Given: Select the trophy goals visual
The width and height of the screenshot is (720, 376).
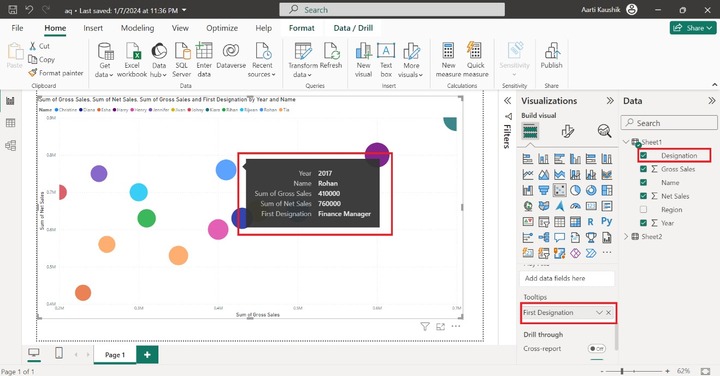Looking at the screenshot, I should [x=591, y=237].
